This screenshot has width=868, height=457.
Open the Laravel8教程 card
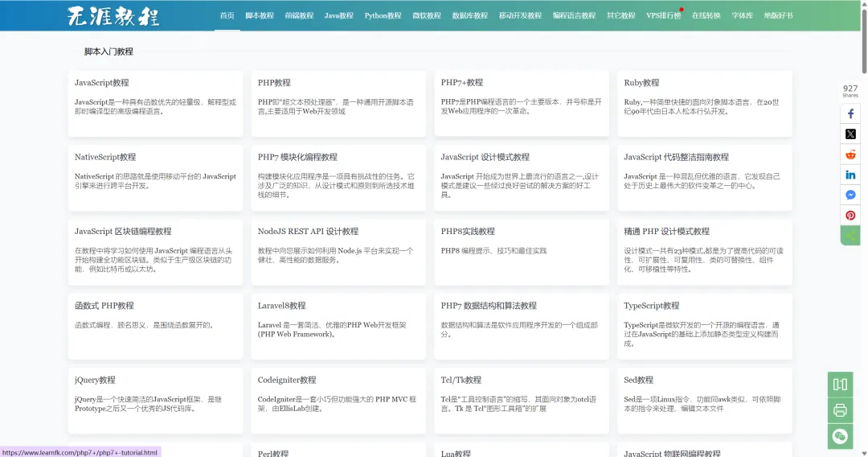pyautogui.click(x=338, y=327)
